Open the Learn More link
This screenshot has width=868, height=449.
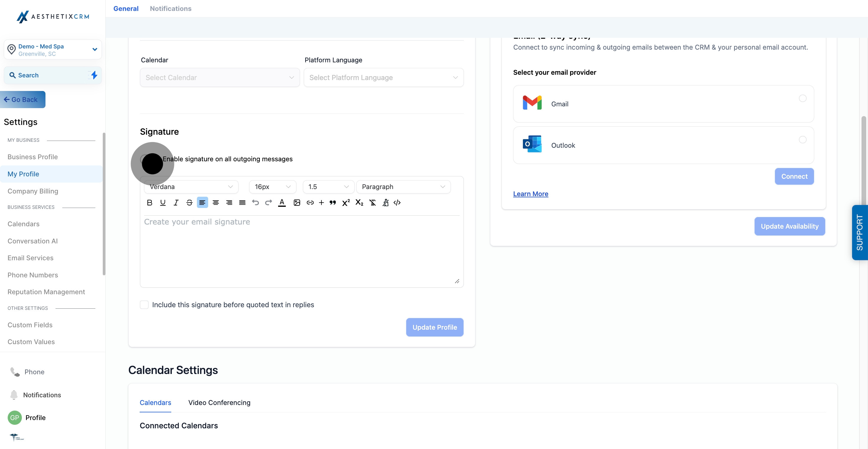(x=530, y=194)
